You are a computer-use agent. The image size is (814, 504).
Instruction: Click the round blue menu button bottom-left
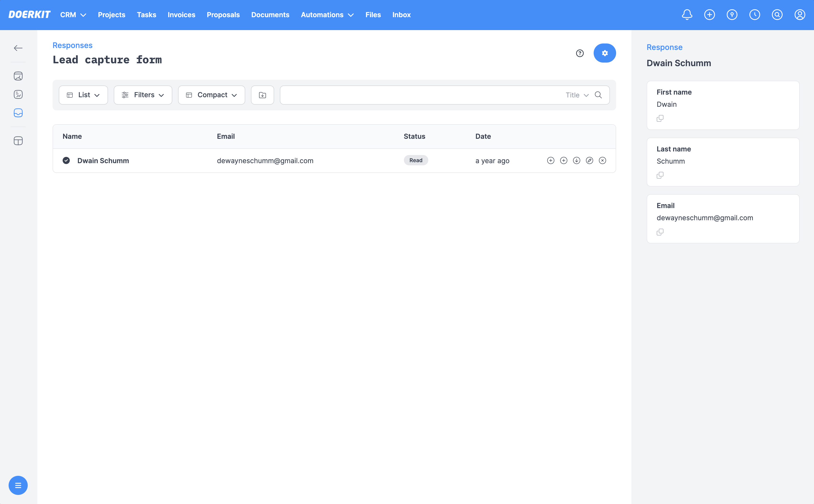click(18, 485)
